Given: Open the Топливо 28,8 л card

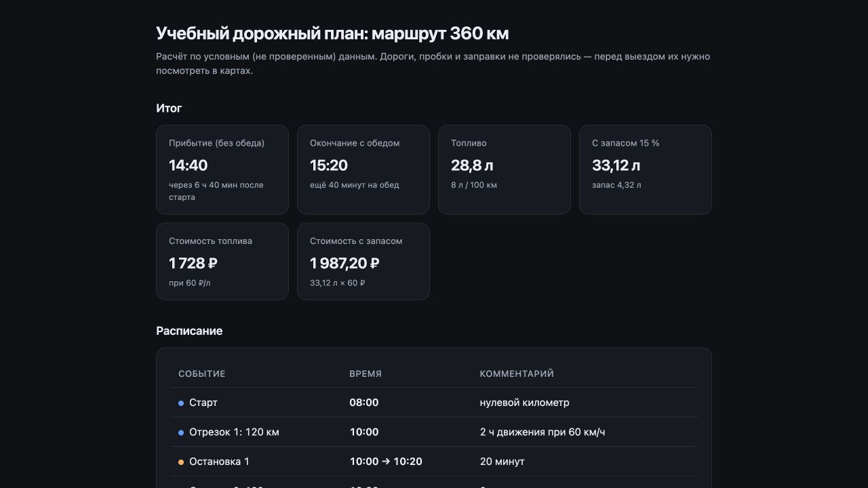Looking at the screenshot, I should 505,169.
